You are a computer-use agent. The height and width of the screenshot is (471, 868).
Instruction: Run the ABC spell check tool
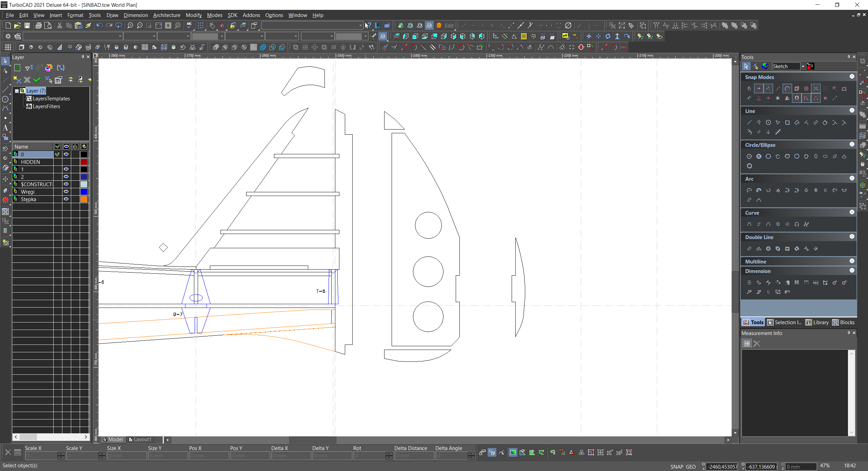[189, 25]
